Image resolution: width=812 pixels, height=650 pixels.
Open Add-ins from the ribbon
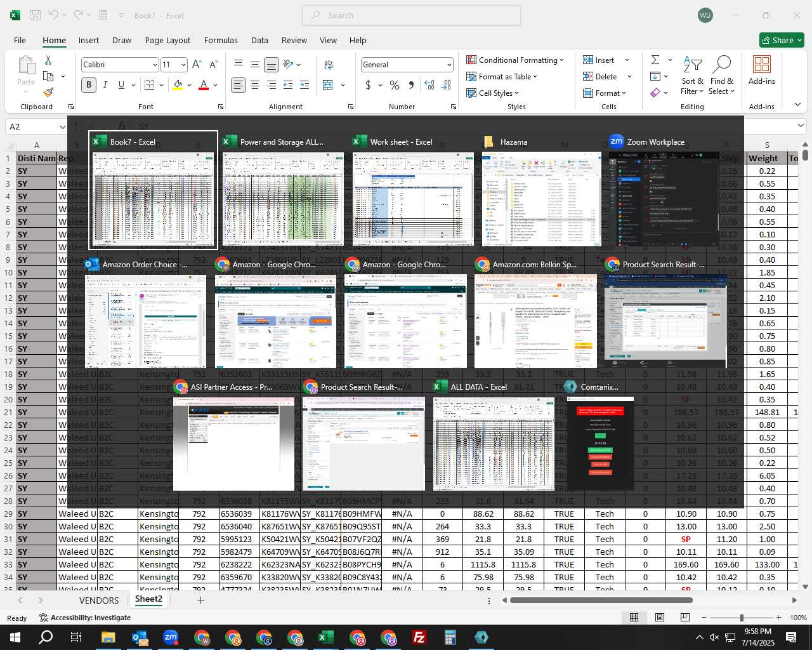(x=762, y=70)
